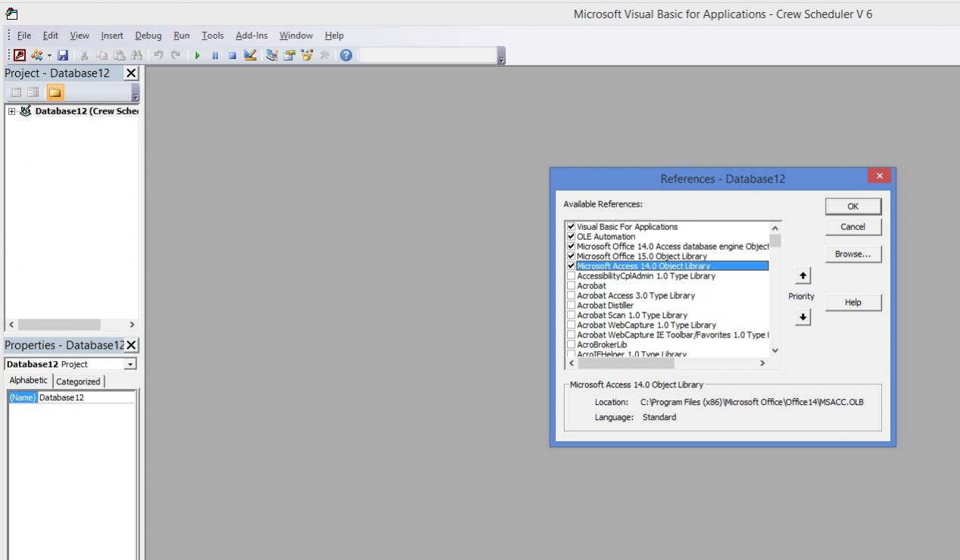960x560 pixels.
Task: Click Project pane toolbar options arrow
Action: point(136,95)
